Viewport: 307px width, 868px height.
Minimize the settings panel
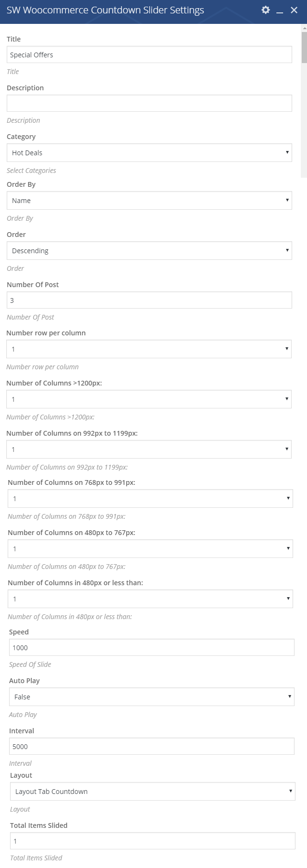tap(280, 11)
